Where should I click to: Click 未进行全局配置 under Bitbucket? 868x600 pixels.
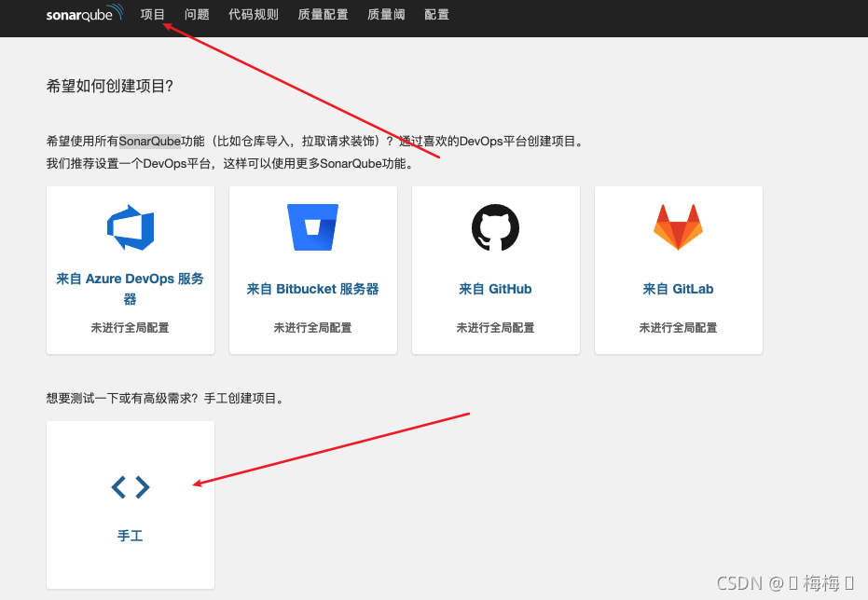pos(312,327)
